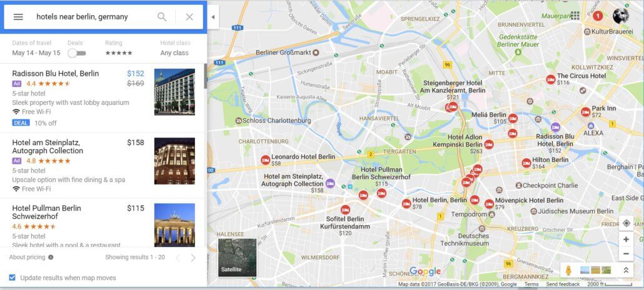Collapse the side panel arrow
This screenshot has width=644, height=290.
tap(213, 17)
